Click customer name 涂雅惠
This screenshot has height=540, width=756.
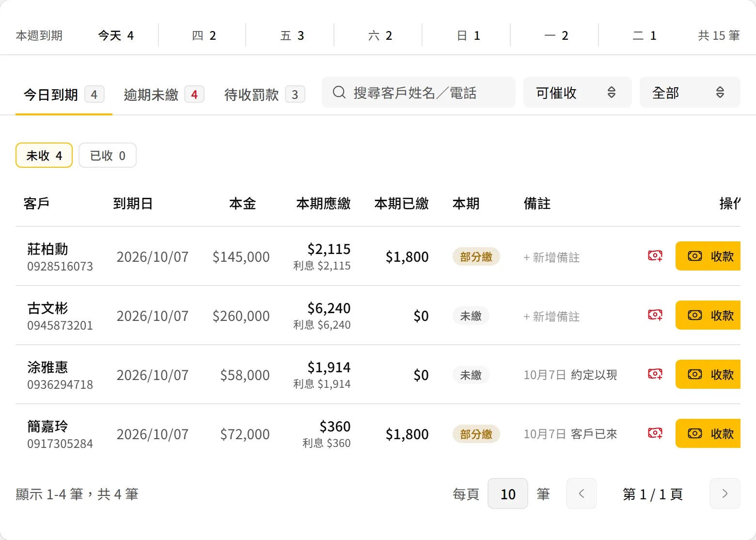click(x=47, y=367)
